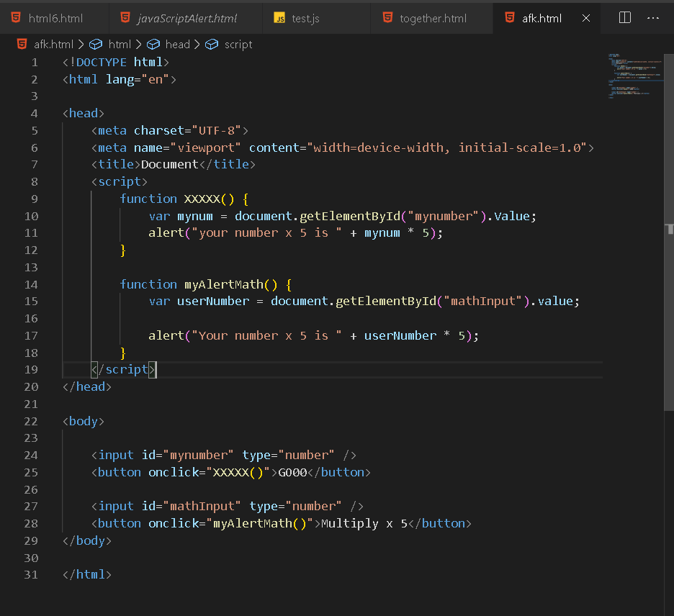Click the word viewport on line 6

tap(206, 148)
